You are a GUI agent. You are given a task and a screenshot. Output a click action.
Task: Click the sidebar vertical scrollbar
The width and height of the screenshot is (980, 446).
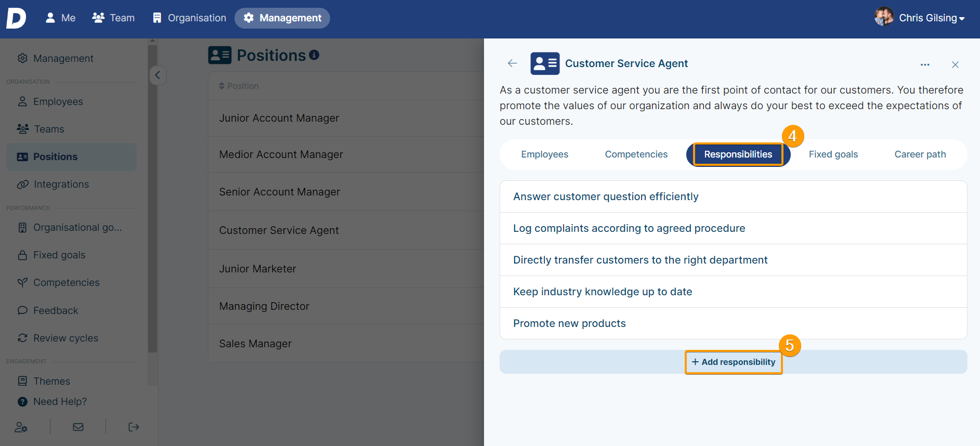[152, 198]
